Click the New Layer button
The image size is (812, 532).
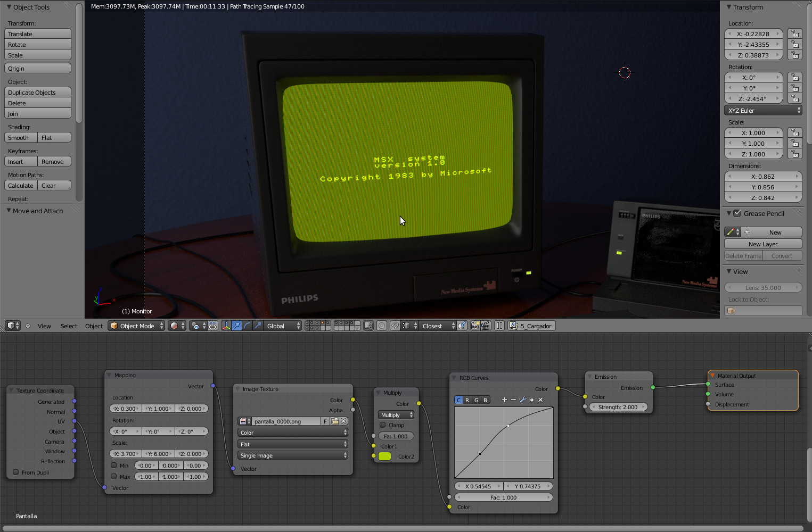click(x=763, y=244)
